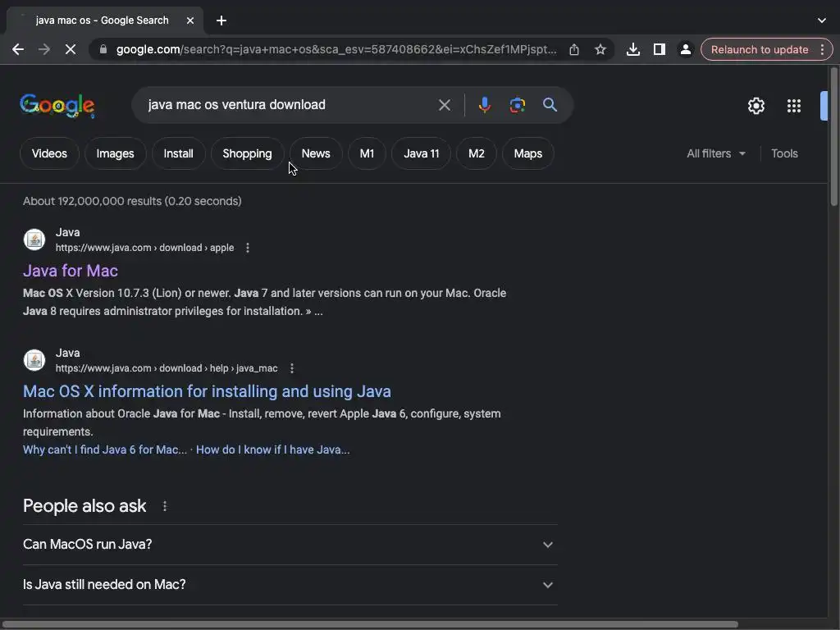Viewport: 840px width, 630px height.
Task: Clear the search box text
Action: [444, 105]
